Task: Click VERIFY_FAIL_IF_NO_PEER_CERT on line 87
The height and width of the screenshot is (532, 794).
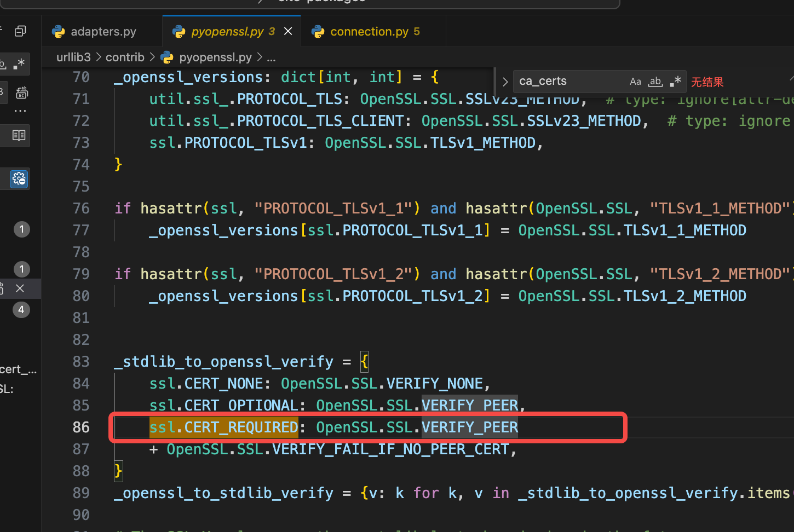Action: 390,449
